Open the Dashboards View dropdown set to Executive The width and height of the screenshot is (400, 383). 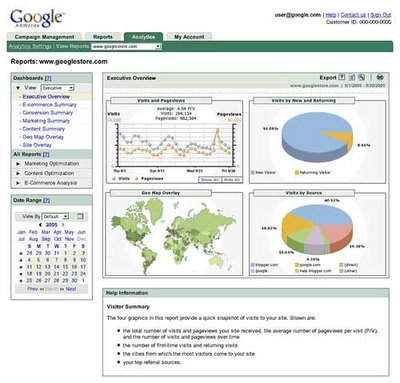[57, 88]
